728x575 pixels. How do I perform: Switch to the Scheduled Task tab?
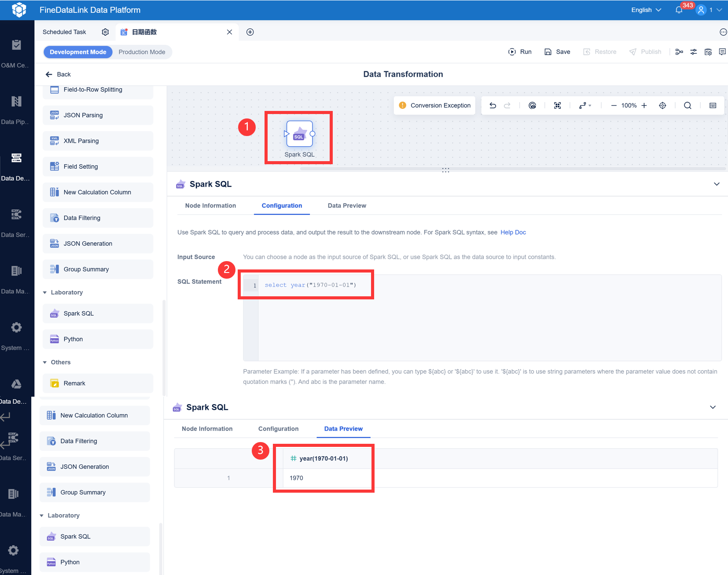[64, 32]
